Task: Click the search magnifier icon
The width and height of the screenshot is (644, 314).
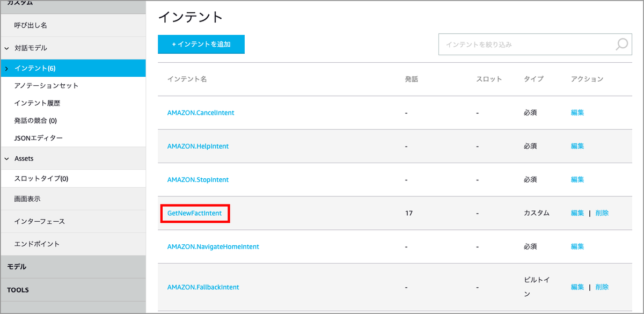Action: coord(621,45)
